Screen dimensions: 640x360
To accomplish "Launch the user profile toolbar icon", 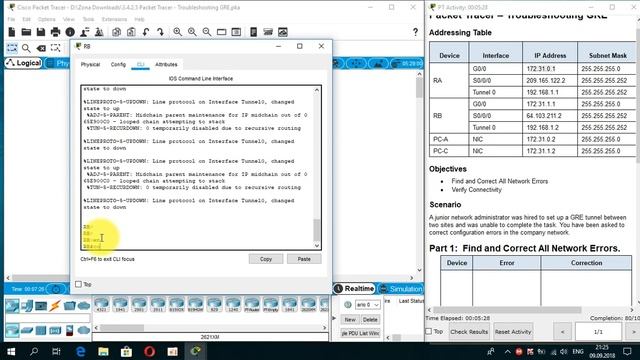I will [x=84, y=32].
